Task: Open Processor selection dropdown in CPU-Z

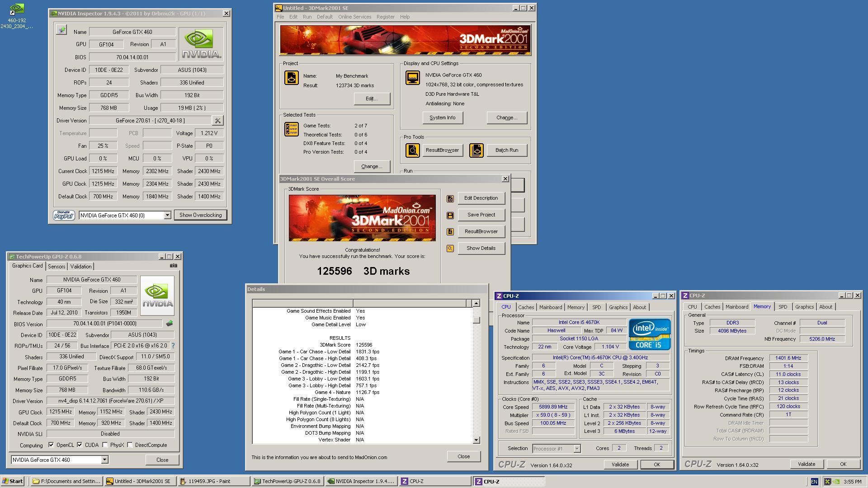Action: pos(577,449)
